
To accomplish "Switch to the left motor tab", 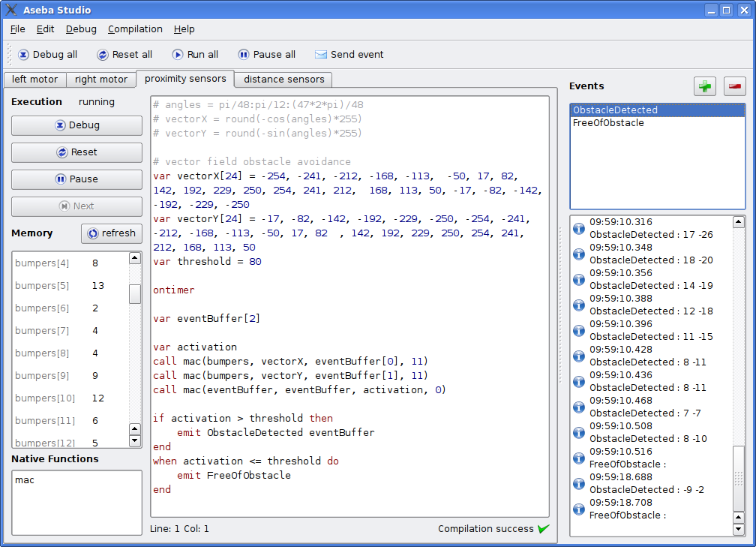I will (34, 80).
